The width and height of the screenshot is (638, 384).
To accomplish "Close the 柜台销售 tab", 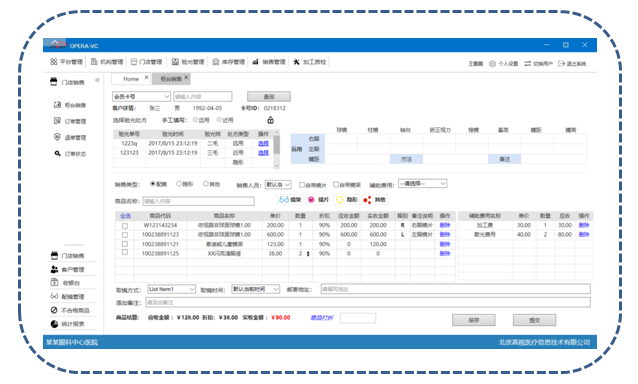I will pyautogui.click(x=186, y=77).
